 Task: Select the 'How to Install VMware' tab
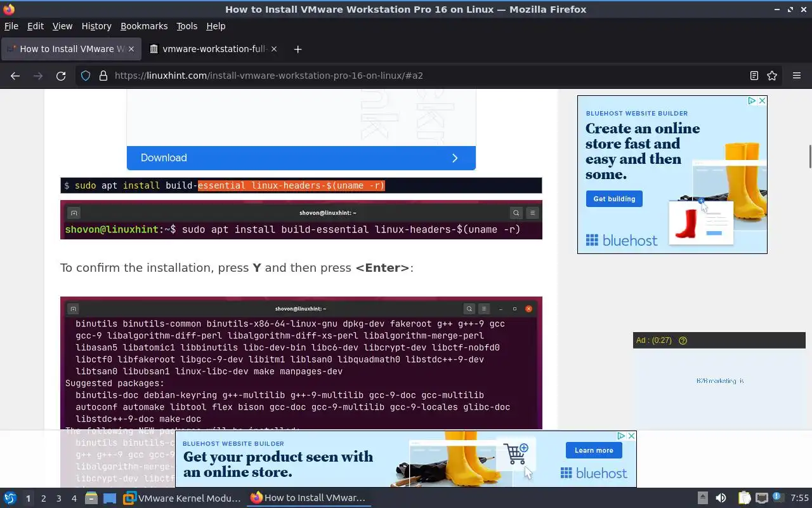(70, 49)
